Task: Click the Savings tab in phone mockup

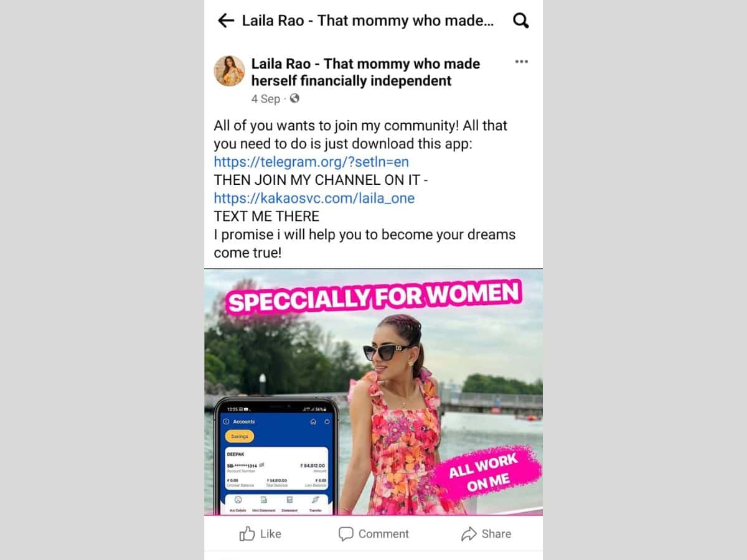Action: [240, 436]
